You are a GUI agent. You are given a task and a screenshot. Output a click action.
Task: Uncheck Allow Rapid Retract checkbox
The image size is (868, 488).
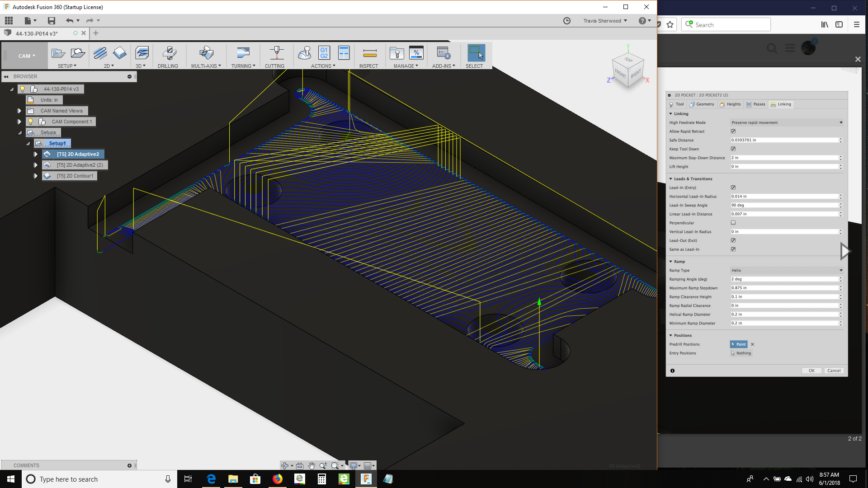(733, 131)
